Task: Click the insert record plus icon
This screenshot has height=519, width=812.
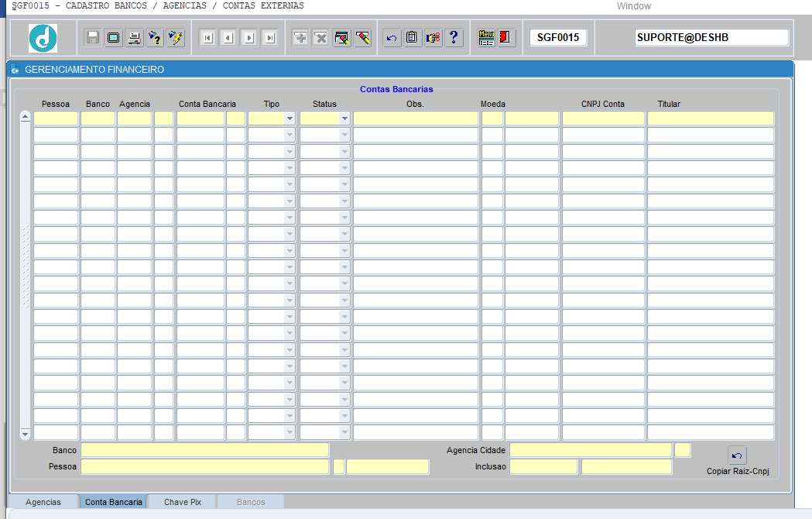Action: pyautogui.click(x=300, y=38)
